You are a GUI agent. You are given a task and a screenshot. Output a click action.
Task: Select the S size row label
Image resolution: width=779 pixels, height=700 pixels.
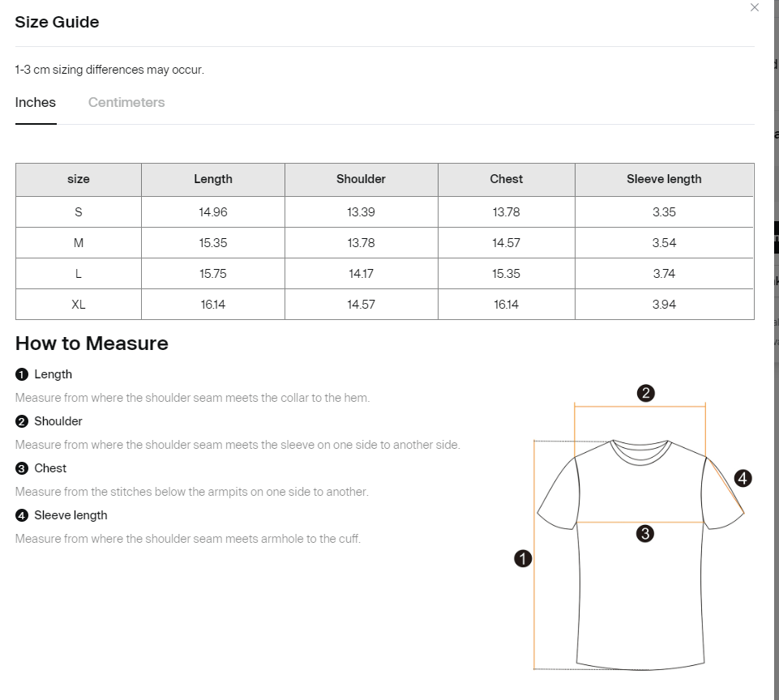click(79, 212)
